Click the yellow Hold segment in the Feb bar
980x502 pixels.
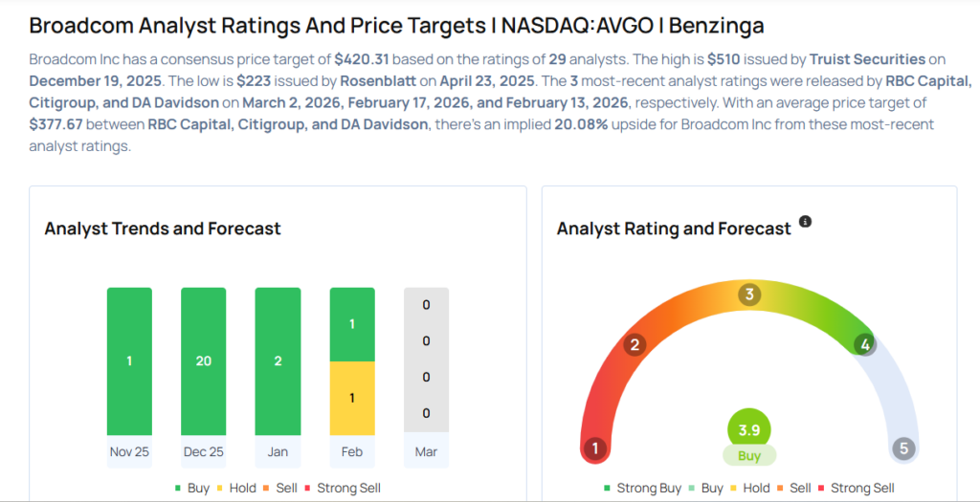(351, 398)
